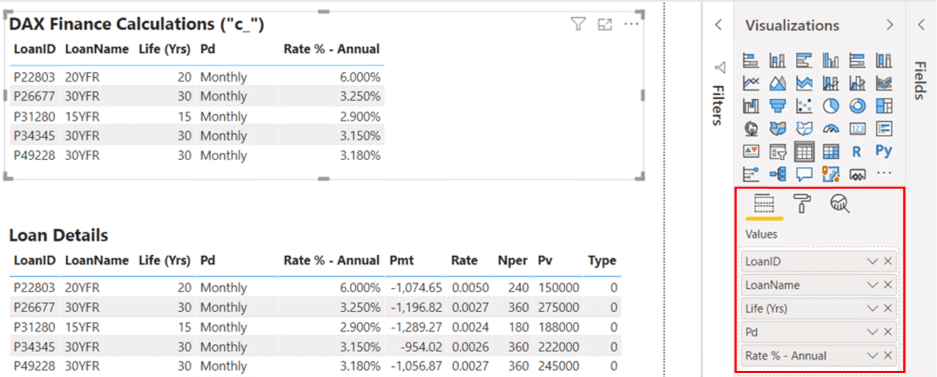The height and width of the screenshot is (377, 937).
Task: Choose the Q&A speech bubble visual
Action: [x=804, y=174]
